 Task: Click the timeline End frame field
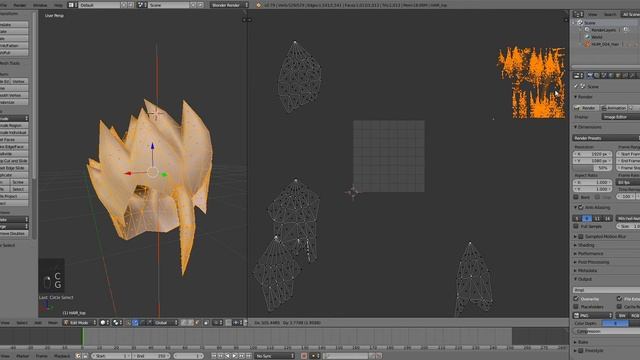(x=151, y=356)
